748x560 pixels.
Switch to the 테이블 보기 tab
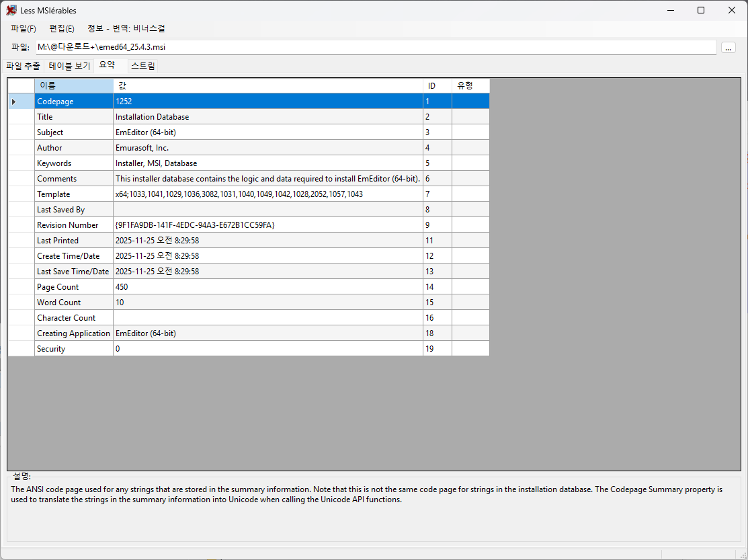pyautogui.click(x=69, y=66)
